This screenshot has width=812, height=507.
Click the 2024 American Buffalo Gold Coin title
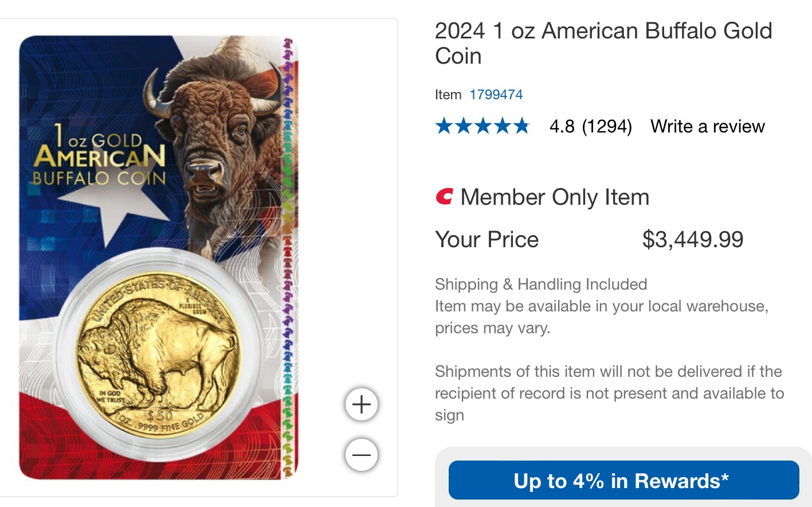[x=603, y=43]
